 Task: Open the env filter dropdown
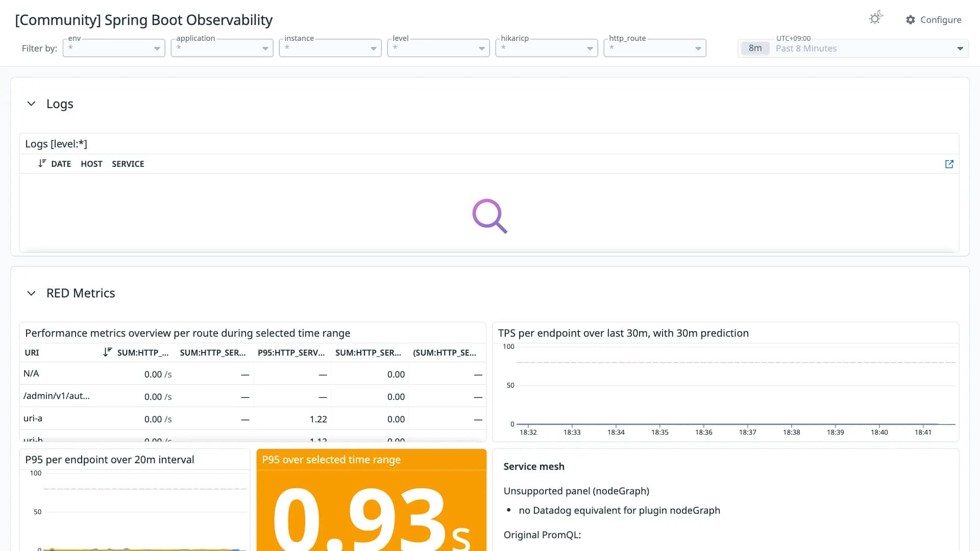click(x=114, y=48)
